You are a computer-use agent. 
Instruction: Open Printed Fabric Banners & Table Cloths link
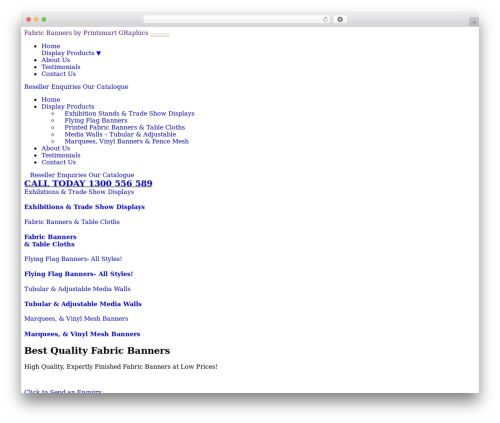125,128
